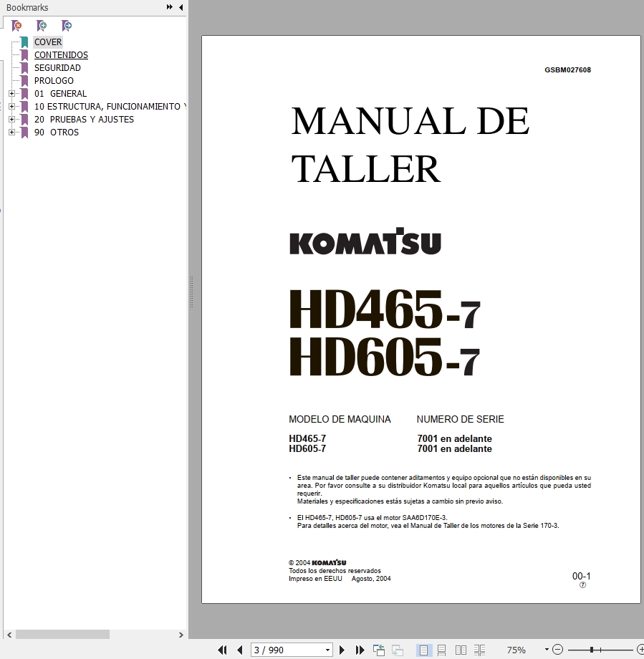The height and width of the screenshot is (659, 644).
Task: Click the bookmarks horizontal scrollbar thumb
Action: point(62,635)
